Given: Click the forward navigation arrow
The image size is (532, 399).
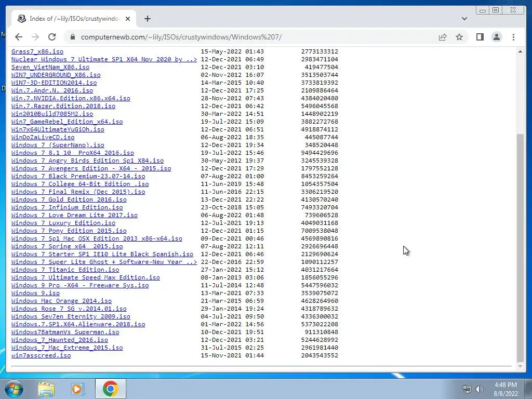Looking at the screenshot, I should click(x=35, y=37).
